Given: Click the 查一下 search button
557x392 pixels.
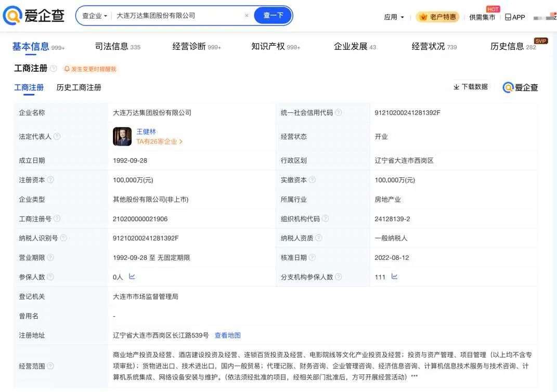Looking at the screenshot, I should point(273,15).
